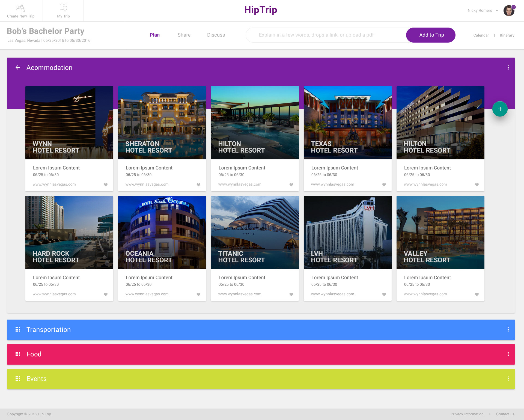This screenshot has height=420, width=524.
Task: Click the Add to Trip button
Action: point(431,35)
